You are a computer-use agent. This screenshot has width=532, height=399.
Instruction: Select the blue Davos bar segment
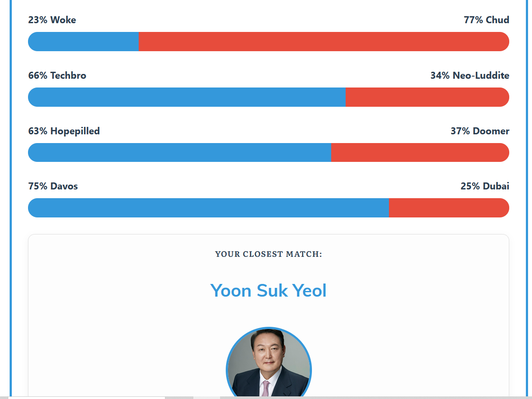pyautogui.click(x=209, y=208)
